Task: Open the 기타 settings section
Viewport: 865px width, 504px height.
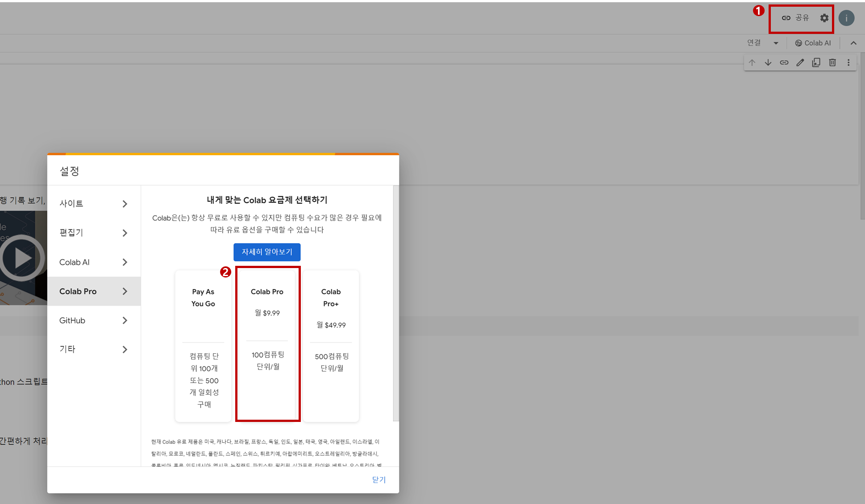Action: click(94, 349)
